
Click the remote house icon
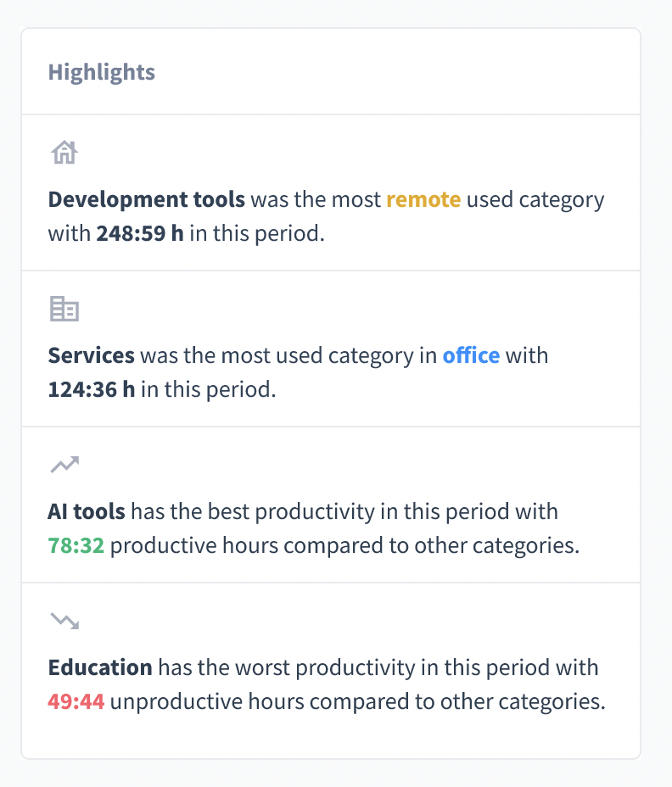pyautogui.click(x=64, y=153)
